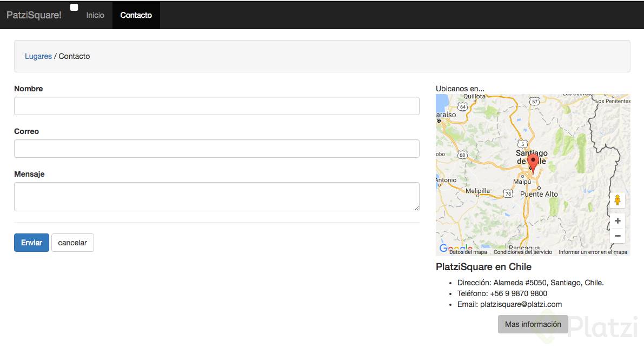
Task: Go to PatziSquare! brand home link
Action: (x=34, y=15)
